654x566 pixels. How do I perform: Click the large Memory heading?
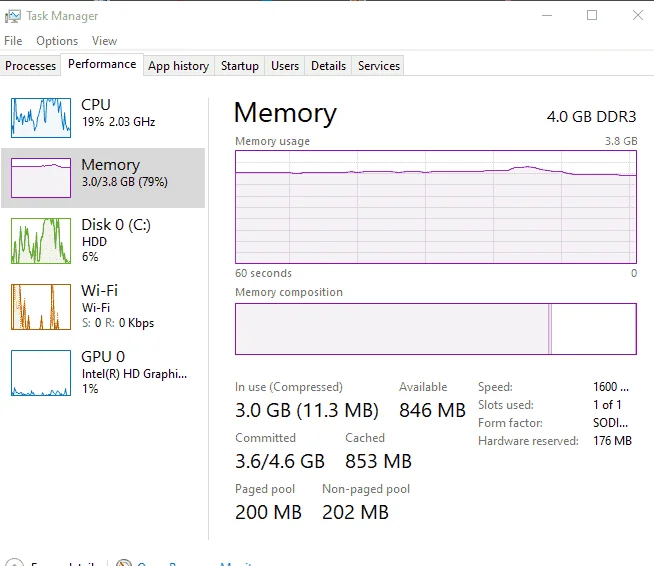point(285,113)
